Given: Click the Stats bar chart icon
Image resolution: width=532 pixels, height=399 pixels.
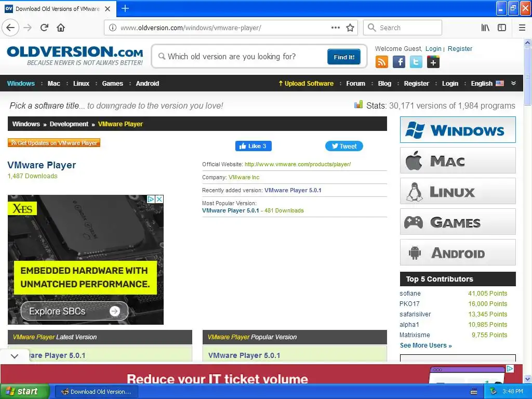Looking at the screenshot, I should pyautogui.click(x=358, y=105).
